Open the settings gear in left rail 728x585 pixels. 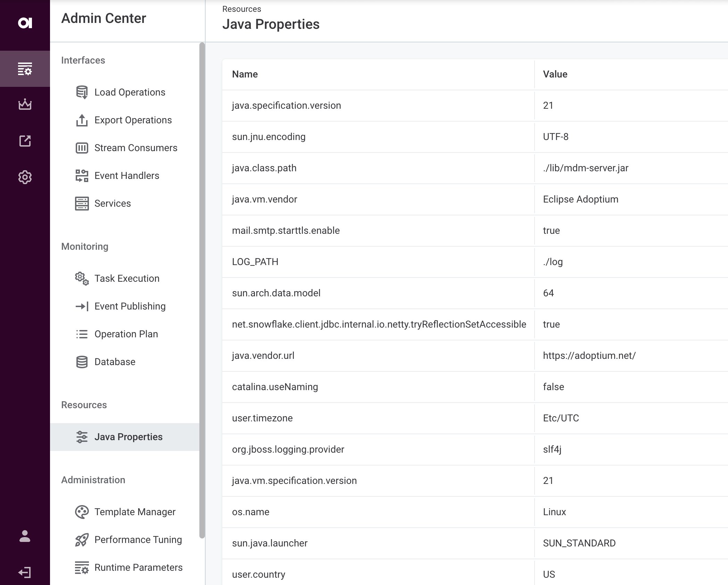[x=25, y=177]
